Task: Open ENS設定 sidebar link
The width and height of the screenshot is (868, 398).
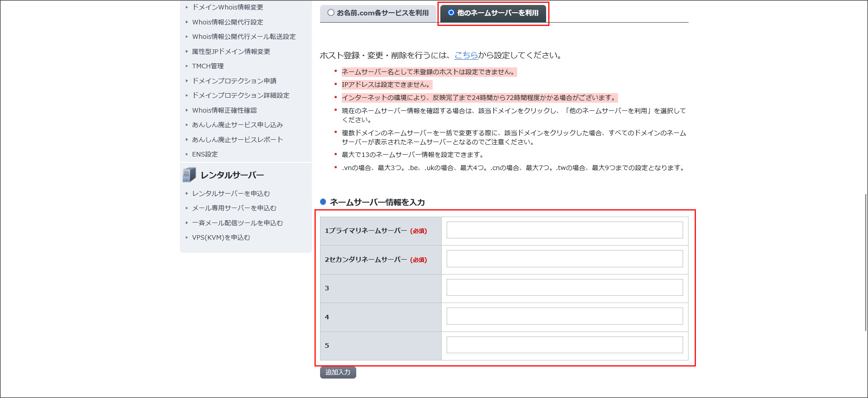Action: click(205, 154)
